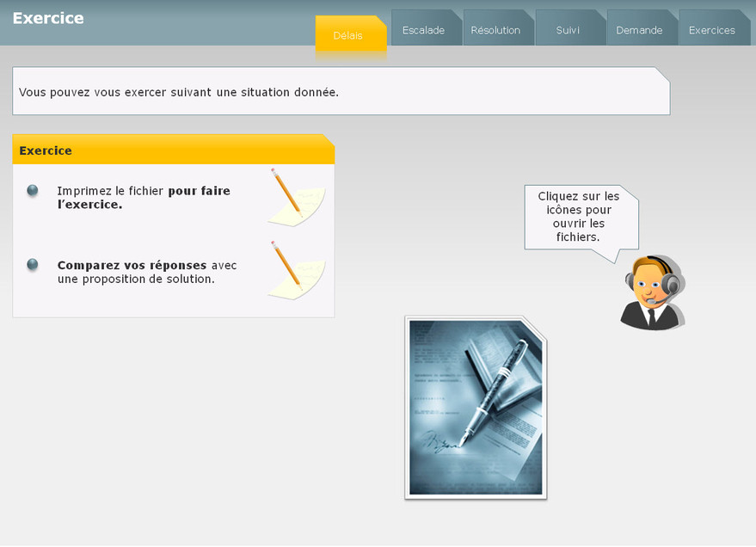Click the headset assistant avatar
Viewport: 756px width, 547px height.
[652, 293]
